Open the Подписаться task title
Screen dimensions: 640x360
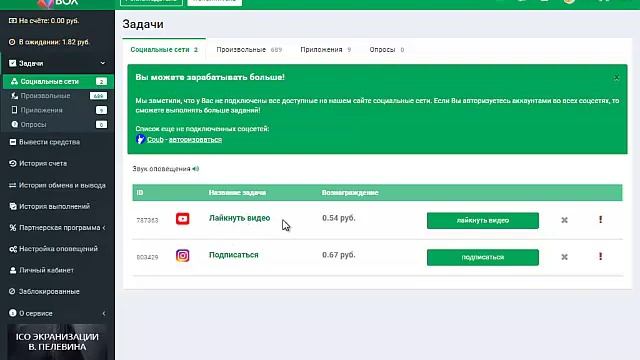233,255
